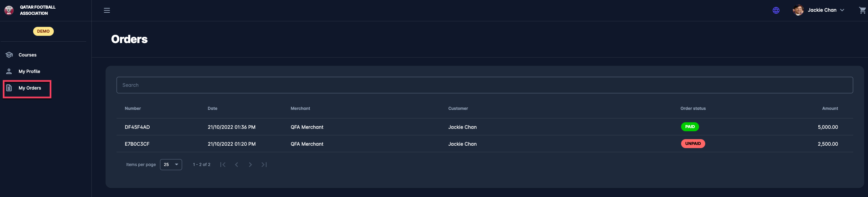
Task: Open the items per page dropdown
Action: (x=171, y=165)
